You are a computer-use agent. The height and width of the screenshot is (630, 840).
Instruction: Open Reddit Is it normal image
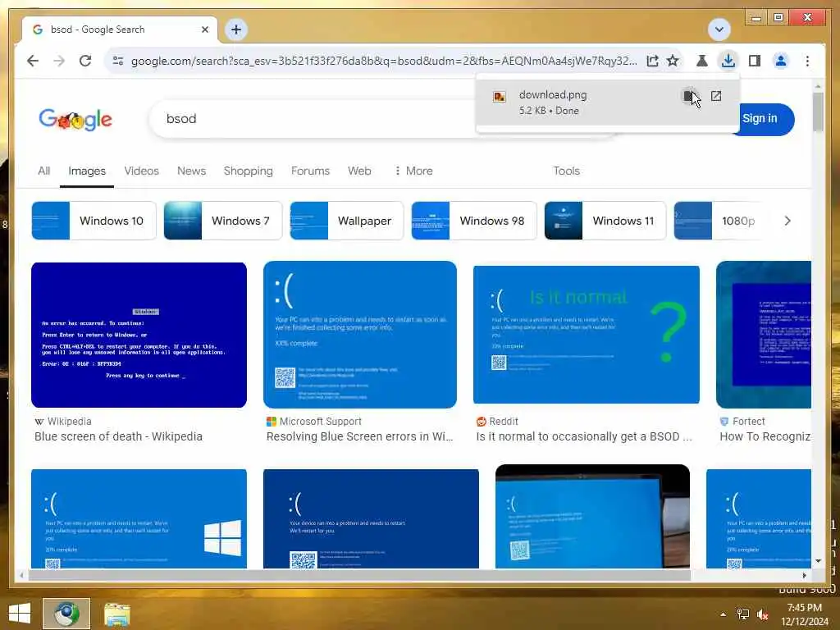(x=586, y=335)
